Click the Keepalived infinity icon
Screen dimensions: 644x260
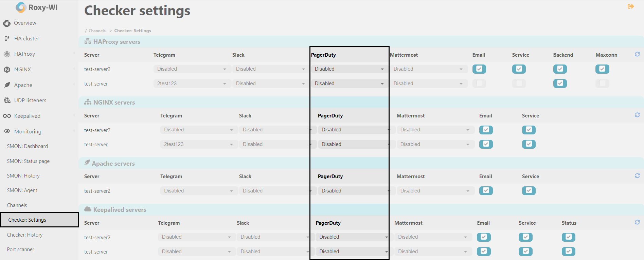(7, 116)
